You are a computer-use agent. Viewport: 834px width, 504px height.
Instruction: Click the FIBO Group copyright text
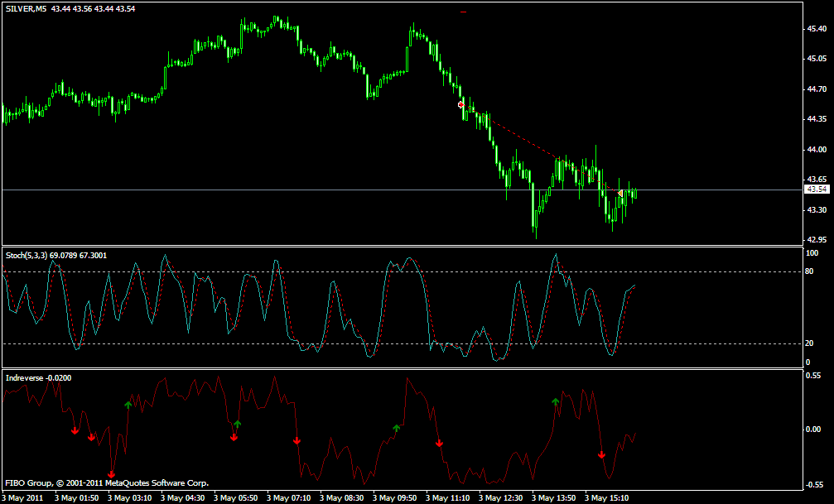coord(107,483)
